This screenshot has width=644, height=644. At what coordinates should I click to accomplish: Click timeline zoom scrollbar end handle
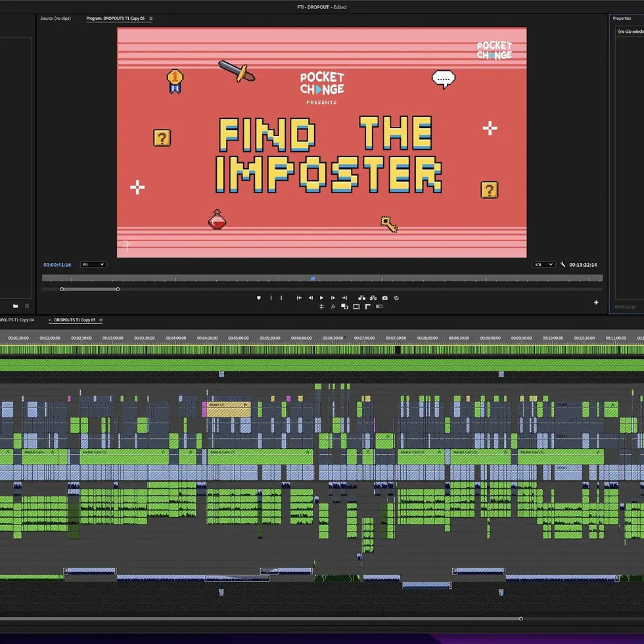coord(520,618)
